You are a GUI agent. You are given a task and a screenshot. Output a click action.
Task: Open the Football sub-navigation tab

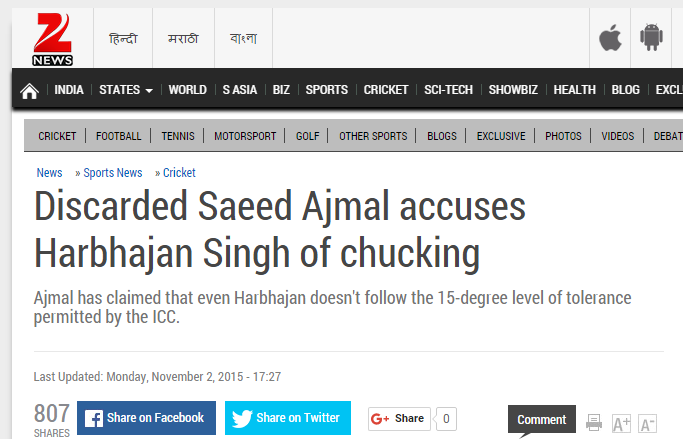119,136
